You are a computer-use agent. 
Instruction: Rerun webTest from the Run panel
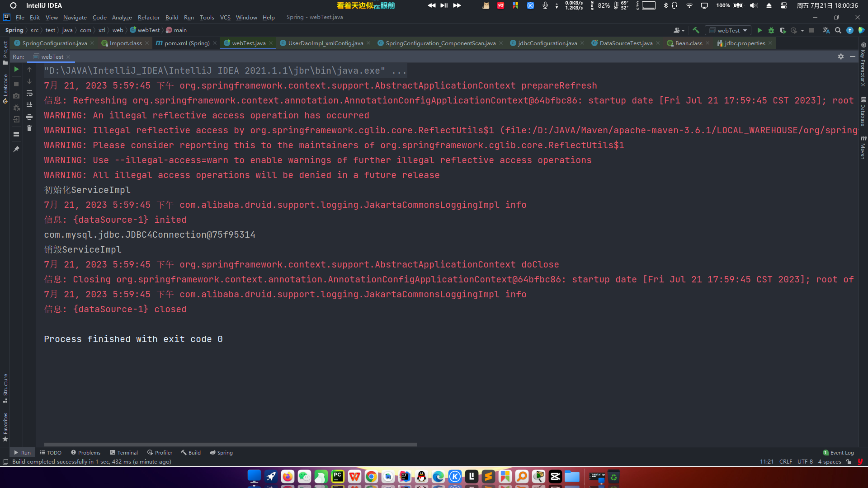click(x=16, y=70)
